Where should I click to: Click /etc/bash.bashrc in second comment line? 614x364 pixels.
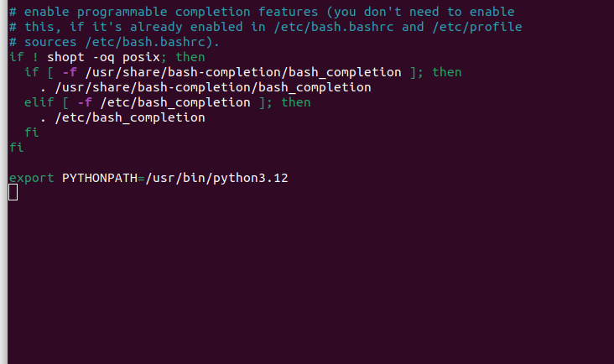pyautogui.click(x=334, y=27)
